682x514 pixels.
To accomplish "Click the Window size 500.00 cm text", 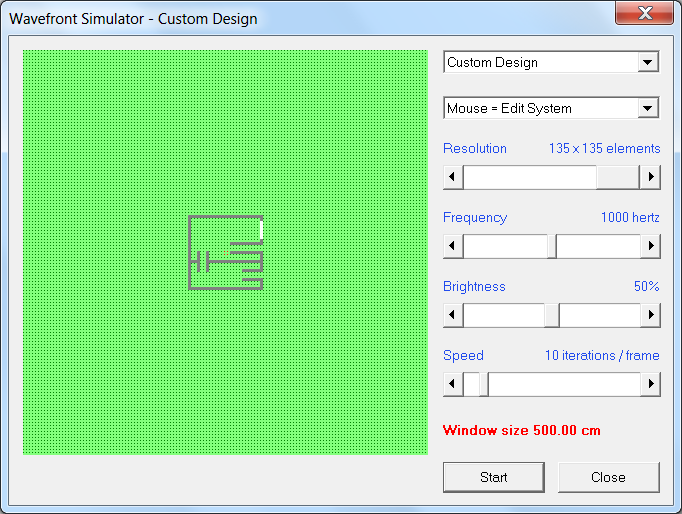I will click(522, 430).
